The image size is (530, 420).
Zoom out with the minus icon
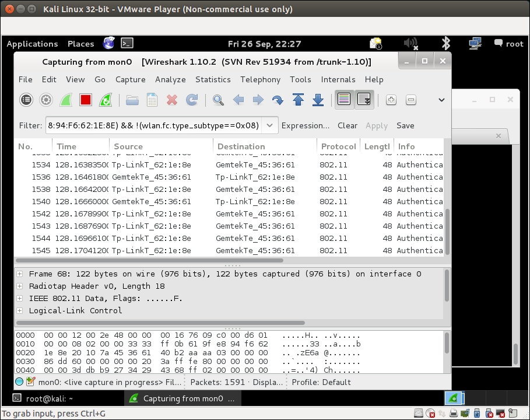click(411, 100)
